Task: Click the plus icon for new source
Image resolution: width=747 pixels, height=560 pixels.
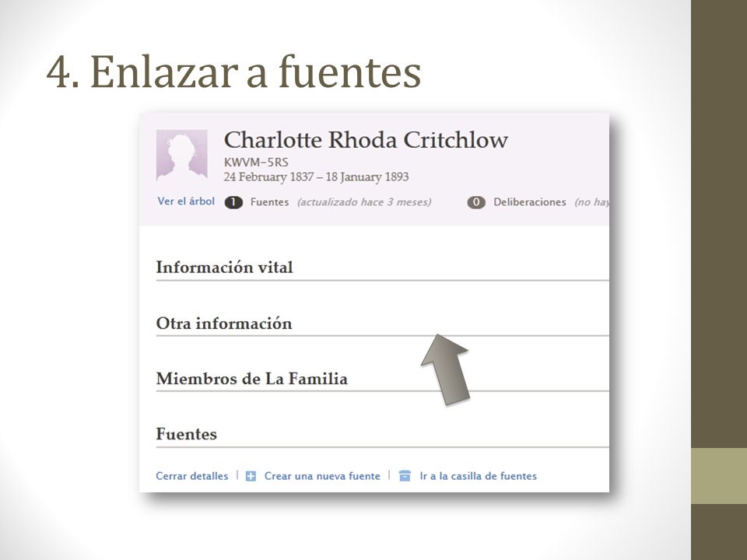Action: coord(251,476)
